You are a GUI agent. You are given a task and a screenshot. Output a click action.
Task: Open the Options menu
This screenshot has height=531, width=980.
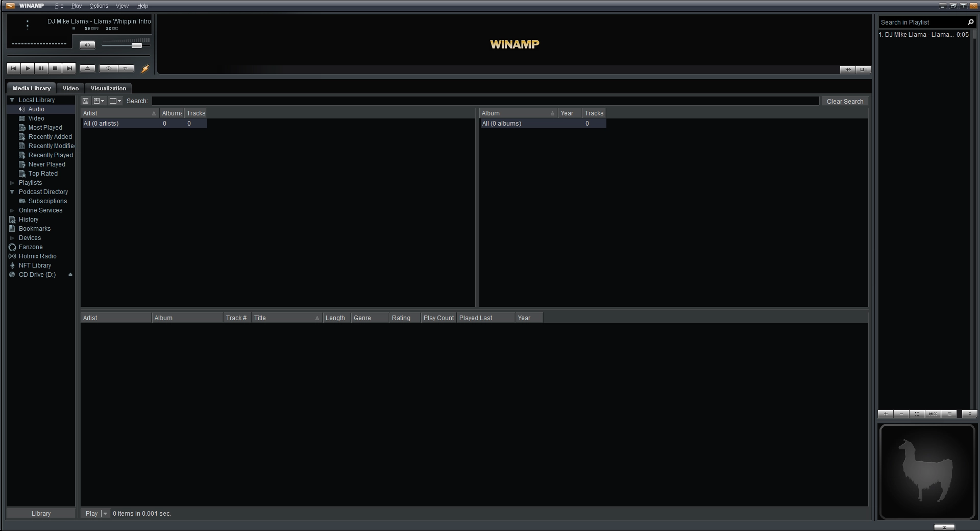point(98,6)
